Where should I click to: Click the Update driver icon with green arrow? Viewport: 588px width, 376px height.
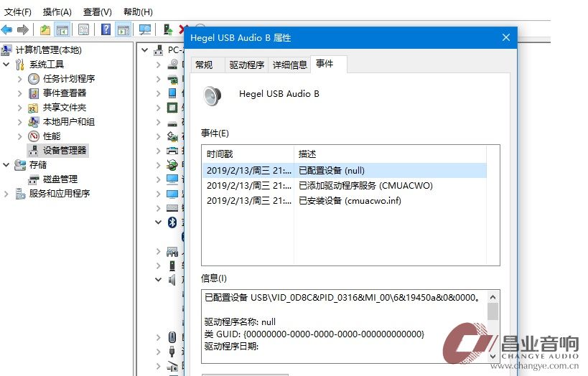(168, 29)
